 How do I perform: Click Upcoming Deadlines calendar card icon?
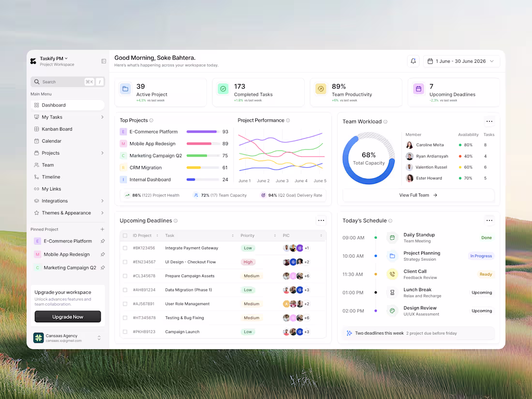click(x=418, y=89)
